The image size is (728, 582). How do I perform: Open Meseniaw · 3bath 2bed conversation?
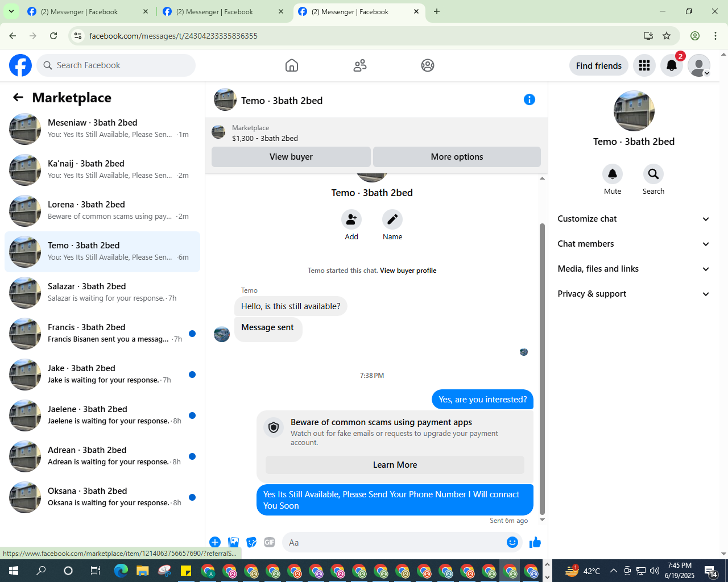(102, 129)
